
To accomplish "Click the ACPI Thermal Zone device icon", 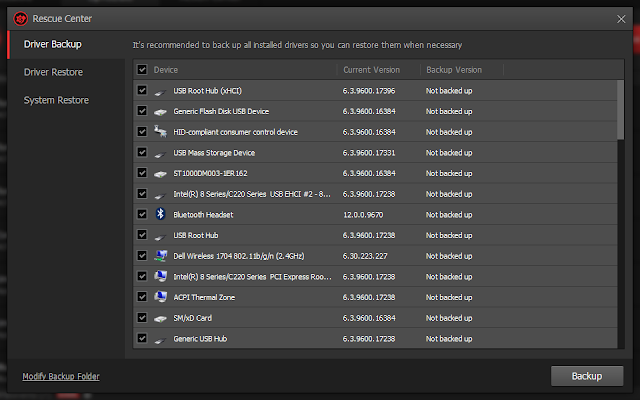I will click(160, 297).
